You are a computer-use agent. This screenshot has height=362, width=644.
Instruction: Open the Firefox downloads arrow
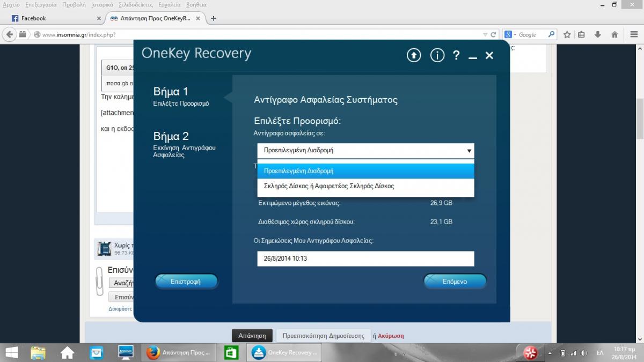click(598, 34)
